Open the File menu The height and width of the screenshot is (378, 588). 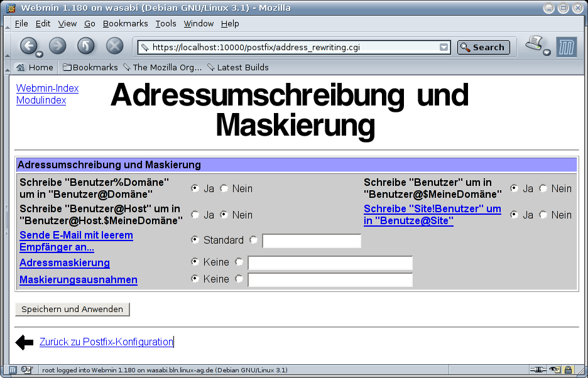(x=21, y=24)
